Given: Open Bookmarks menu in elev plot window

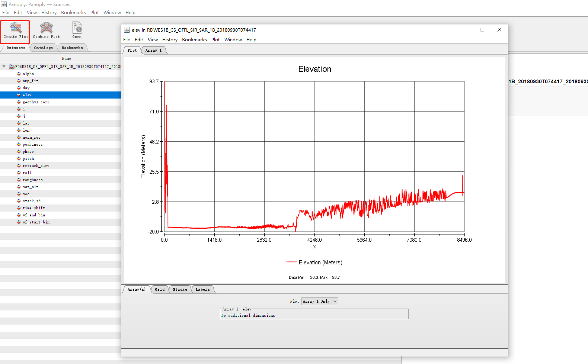Looking at the screenshot, I should [194, 39].
